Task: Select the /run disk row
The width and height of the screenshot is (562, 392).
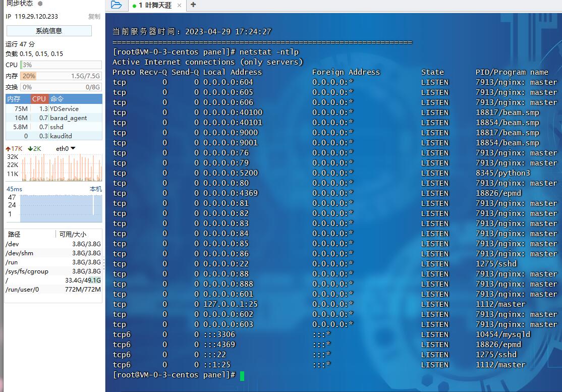Action: point(53,262)
